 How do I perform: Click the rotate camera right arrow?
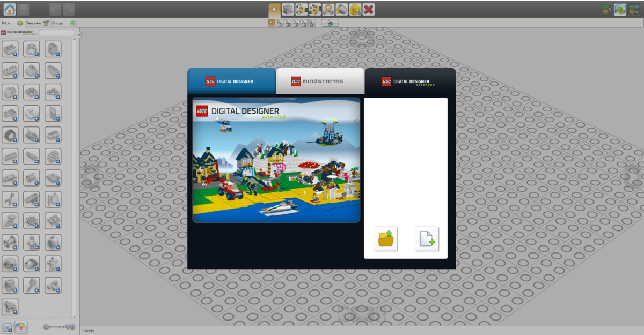click(x=633, y=175)
